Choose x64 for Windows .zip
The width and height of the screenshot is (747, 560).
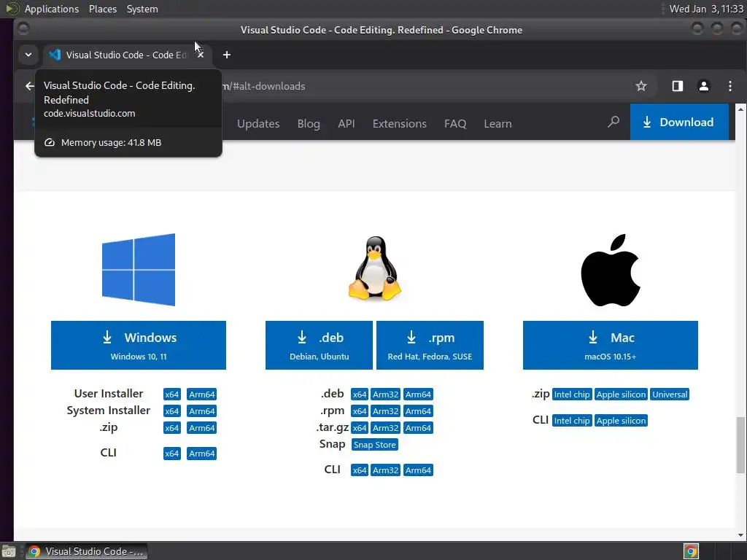point(172,428)
